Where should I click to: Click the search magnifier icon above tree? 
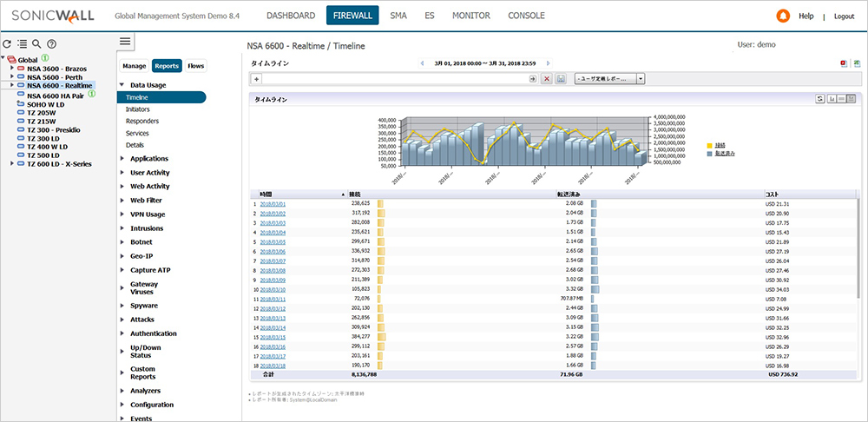click(36, 43)
